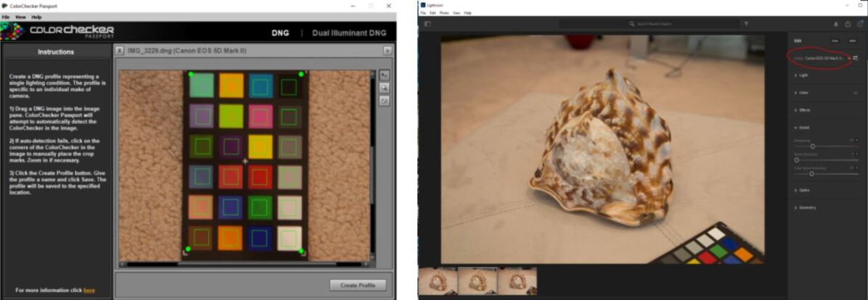868x300 pixels.
Task: Click the Auto button in Edit panel
Action: coord(835,41)
